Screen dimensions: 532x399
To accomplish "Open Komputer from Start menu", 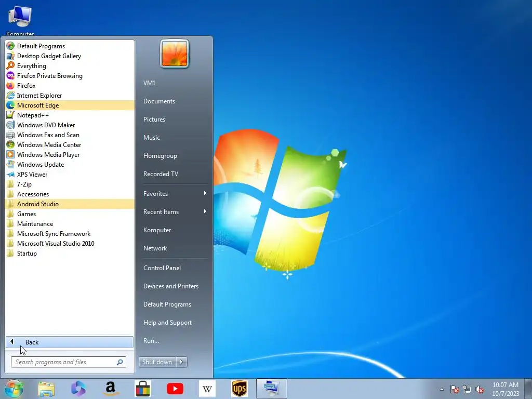I will coord(175,230).
